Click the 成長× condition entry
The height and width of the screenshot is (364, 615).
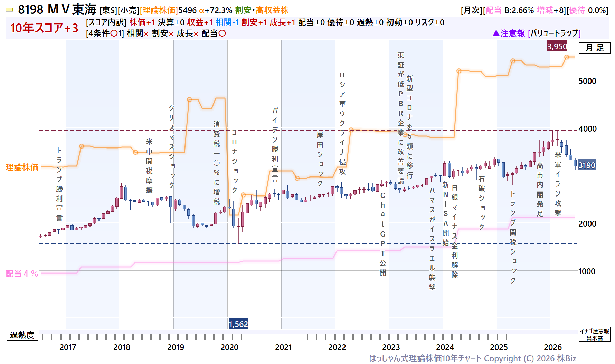187,33
